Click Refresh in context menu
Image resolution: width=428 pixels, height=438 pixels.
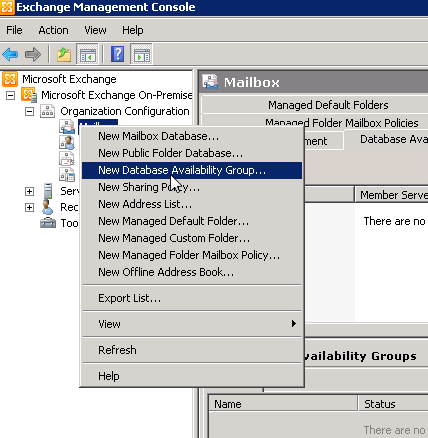[x=192, y=350]
